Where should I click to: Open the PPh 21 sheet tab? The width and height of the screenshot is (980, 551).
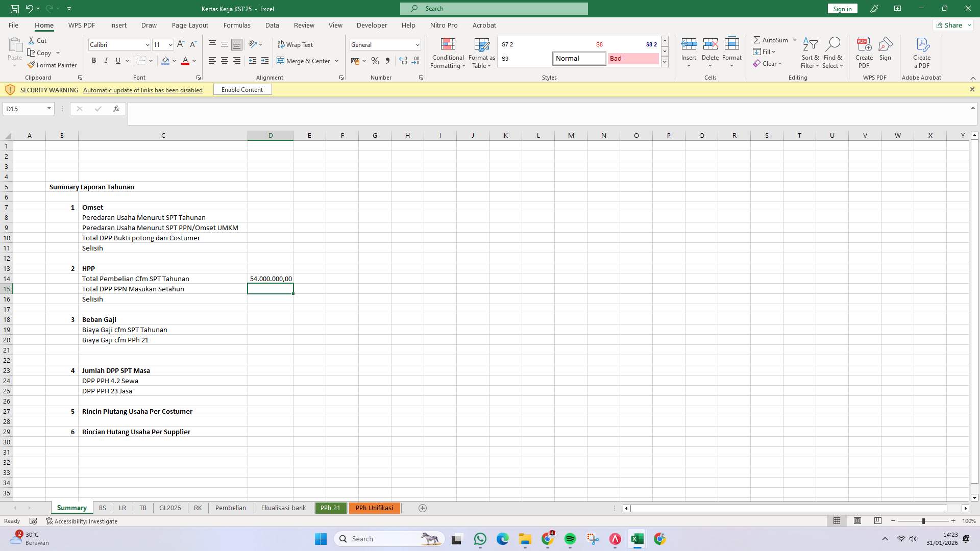(x=330, y=508)
